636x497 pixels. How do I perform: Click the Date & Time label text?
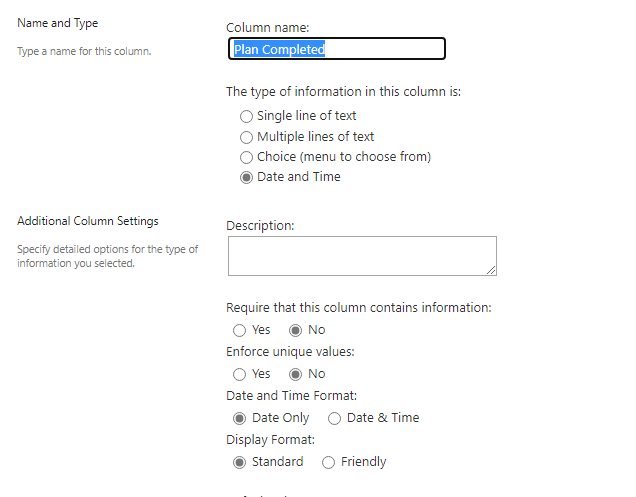383,417
